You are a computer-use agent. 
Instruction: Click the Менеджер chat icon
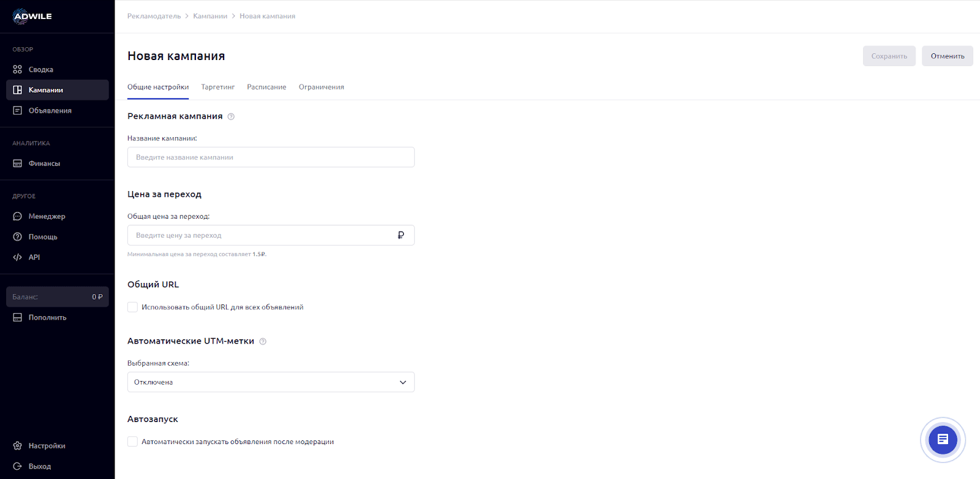click(18, 216)
